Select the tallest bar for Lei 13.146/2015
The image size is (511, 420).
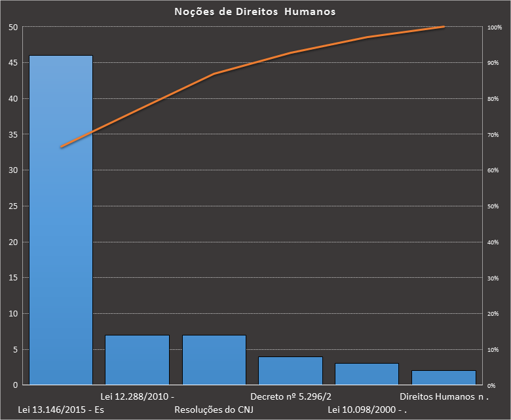[61, 220]
